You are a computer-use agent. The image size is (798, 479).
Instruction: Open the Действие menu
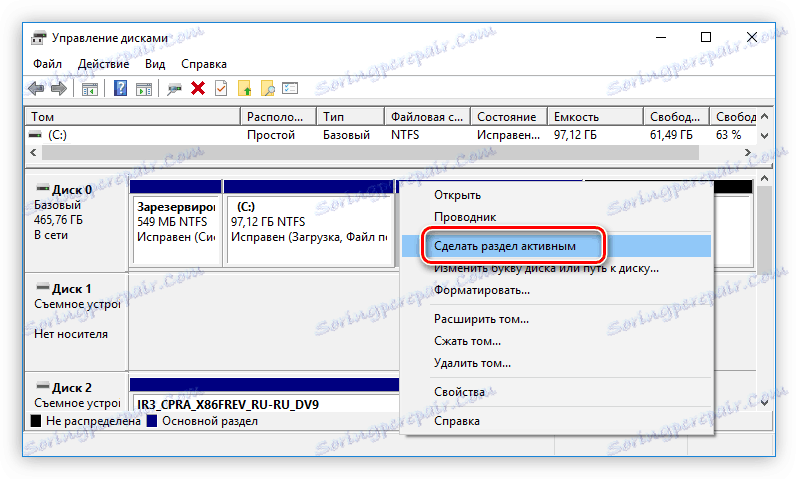coord(103,64)
